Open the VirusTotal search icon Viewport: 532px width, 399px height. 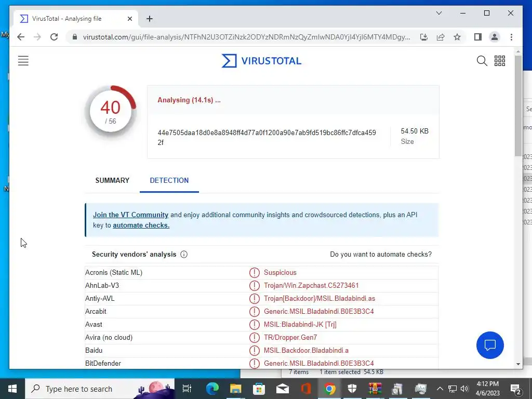pos(482,61)
